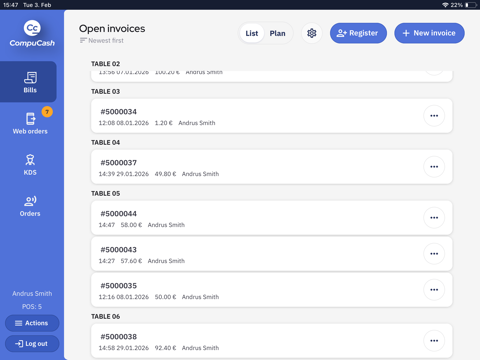Create a New invoice
Image resolution: width=480 pixels, height=360 pixels.
(x=429, y=33)
